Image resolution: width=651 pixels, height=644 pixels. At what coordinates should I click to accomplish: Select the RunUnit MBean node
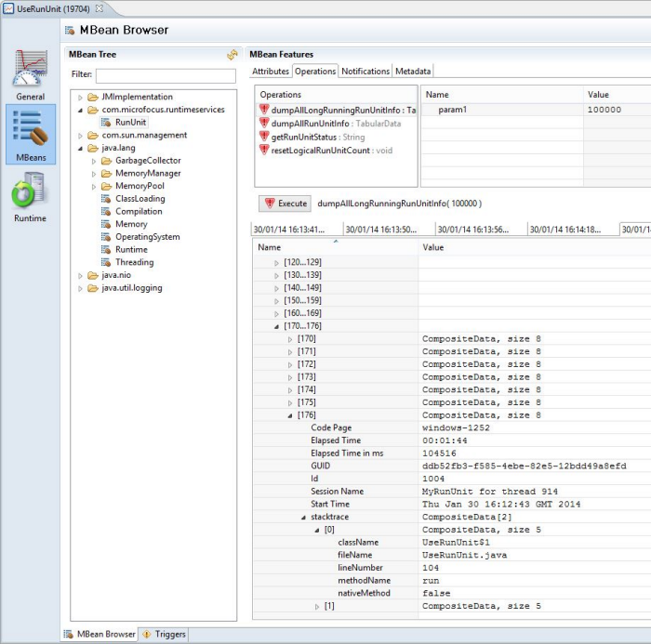tap(129, 122)
